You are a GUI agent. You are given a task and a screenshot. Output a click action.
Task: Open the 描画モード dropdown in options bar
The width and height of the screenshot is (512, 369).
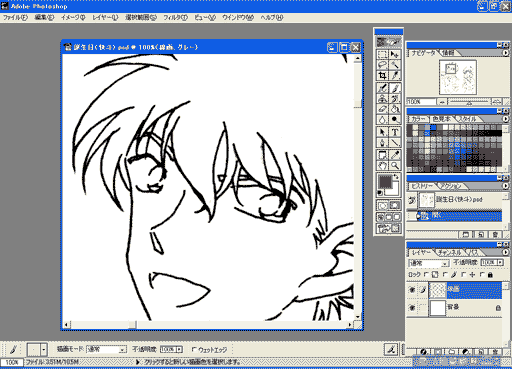122,350
